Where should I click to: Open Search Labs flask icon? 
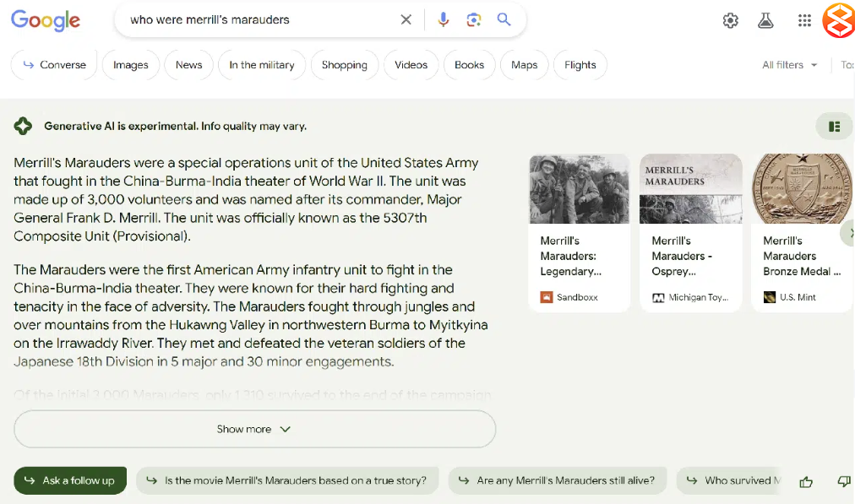(766, 21)
